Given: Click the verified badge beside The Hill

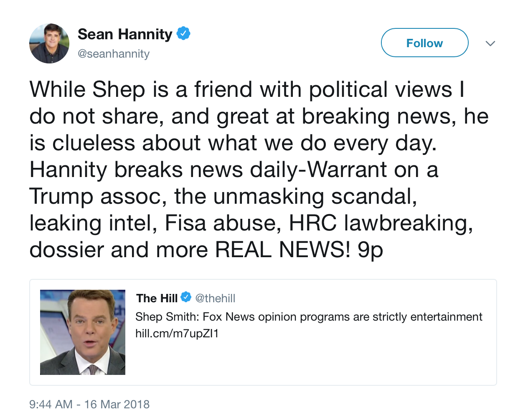Looking at the screenshot, I should (186, 297).
